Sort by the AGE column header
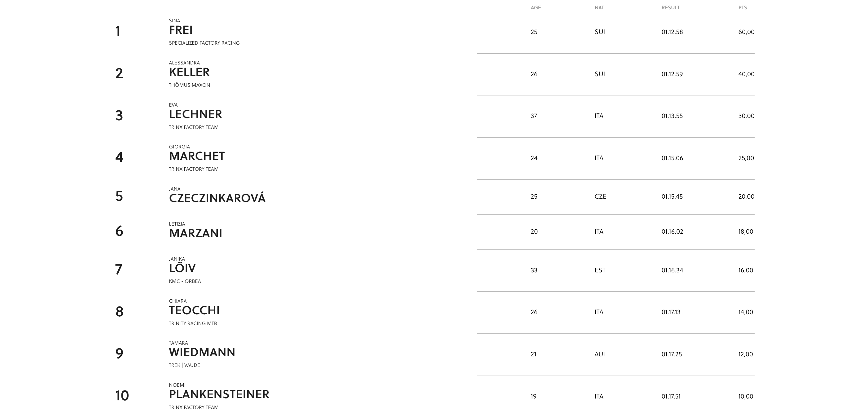Viewport: 868px width, 414px height. 535,8
